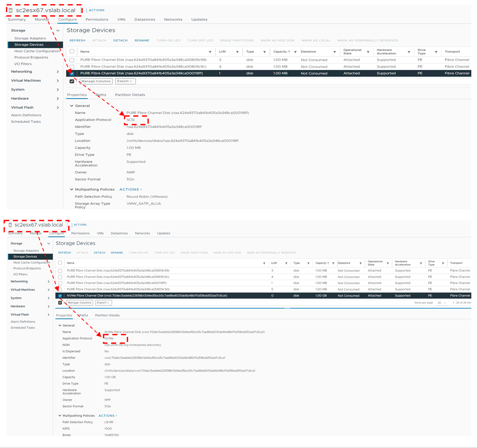Click Round Robin (VMware) path policy value

pyautogui.click(x=147, y=197)
